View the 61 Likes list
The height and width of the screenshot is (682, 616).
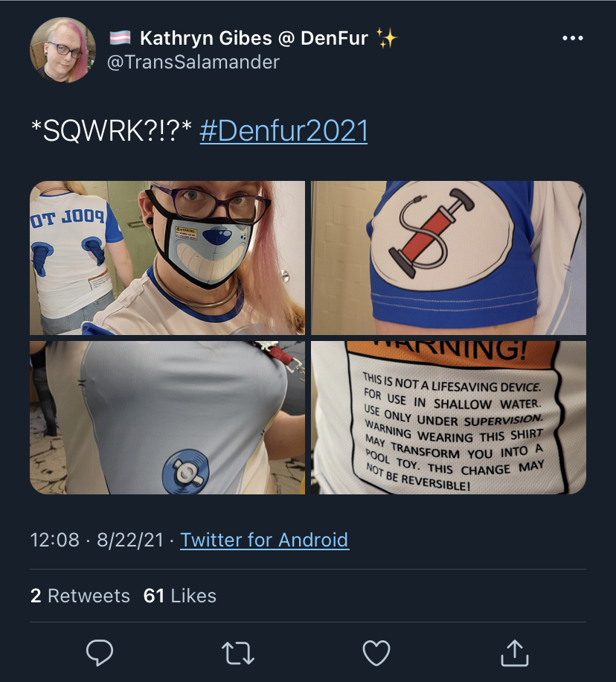(x=179, y=596)
